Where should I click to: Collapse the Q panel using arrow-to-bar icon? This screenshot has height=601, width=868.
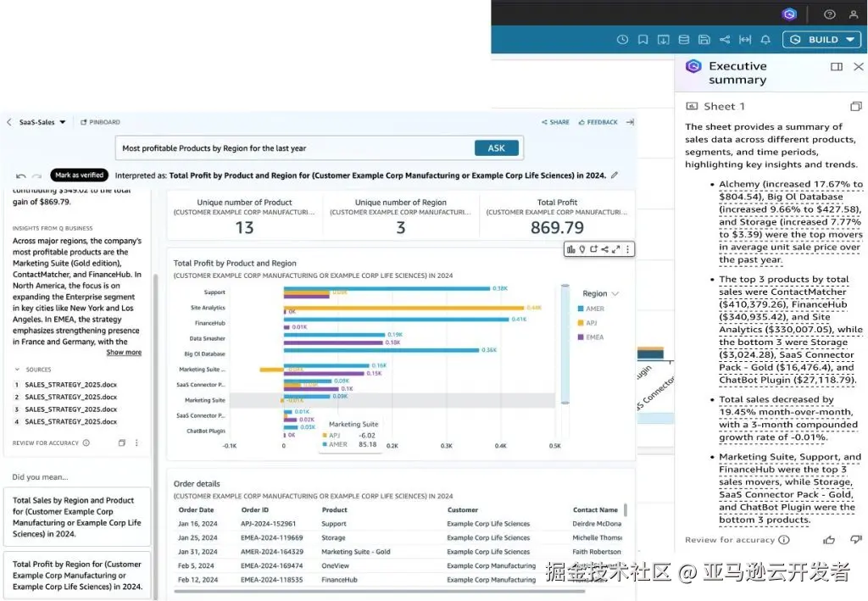(630, 122)
